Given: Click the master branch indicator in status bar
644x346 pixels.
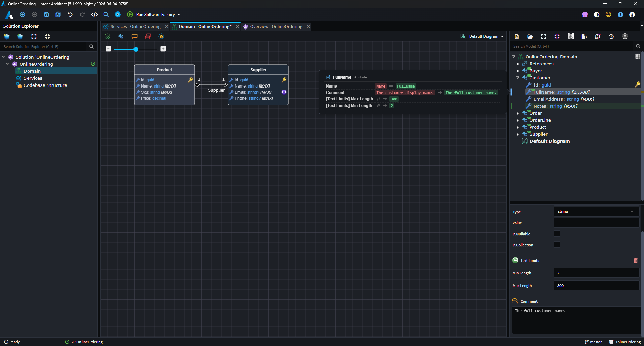Looking at the screenshot, I should pos(593,342).
